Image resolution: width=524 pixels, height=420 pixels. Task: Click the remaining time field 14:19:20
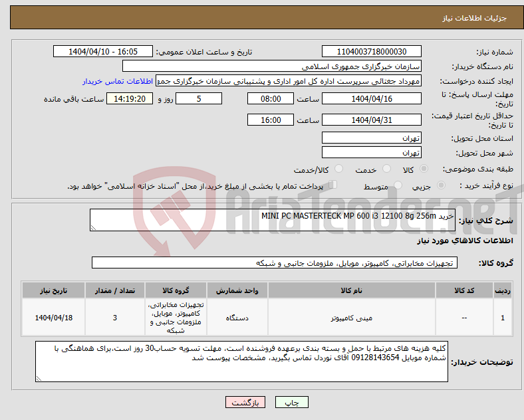tap(130, 99)
